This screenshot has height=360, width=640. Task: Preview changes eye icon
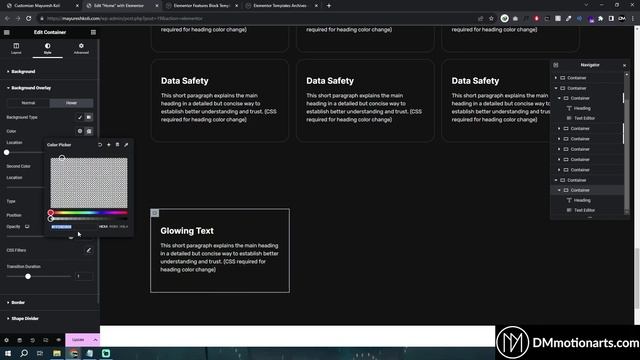coord(58,340)
